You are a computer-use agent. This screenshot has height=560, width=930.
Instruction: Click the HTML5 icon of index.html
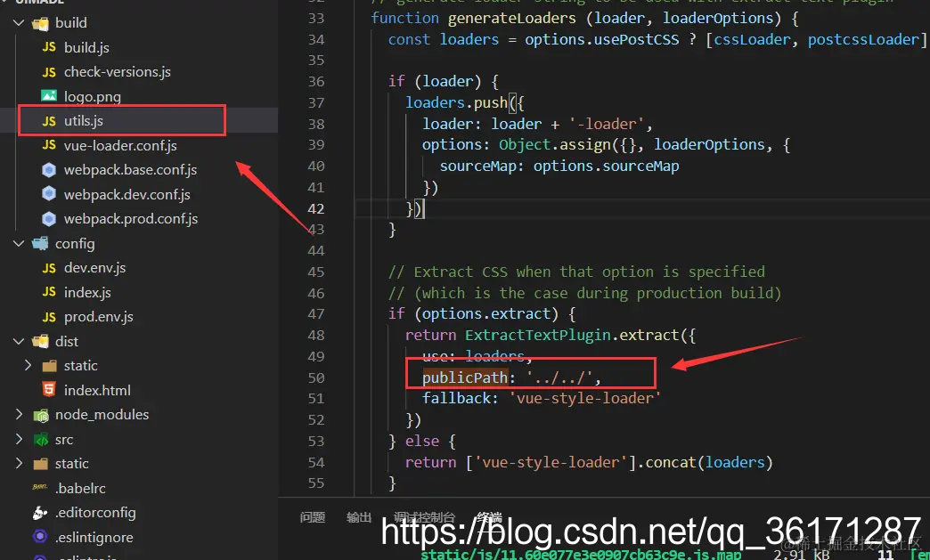click(x=49, y=389)
